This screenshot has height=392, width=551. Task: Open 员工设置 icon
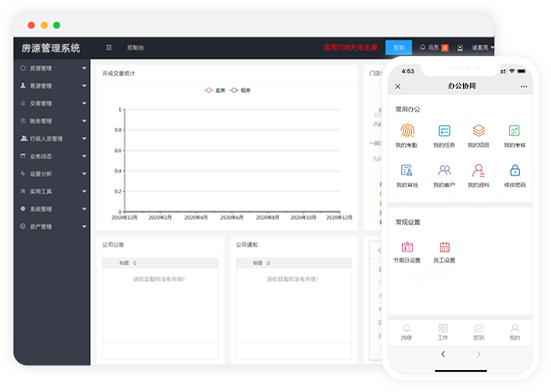tap(445, 247)
